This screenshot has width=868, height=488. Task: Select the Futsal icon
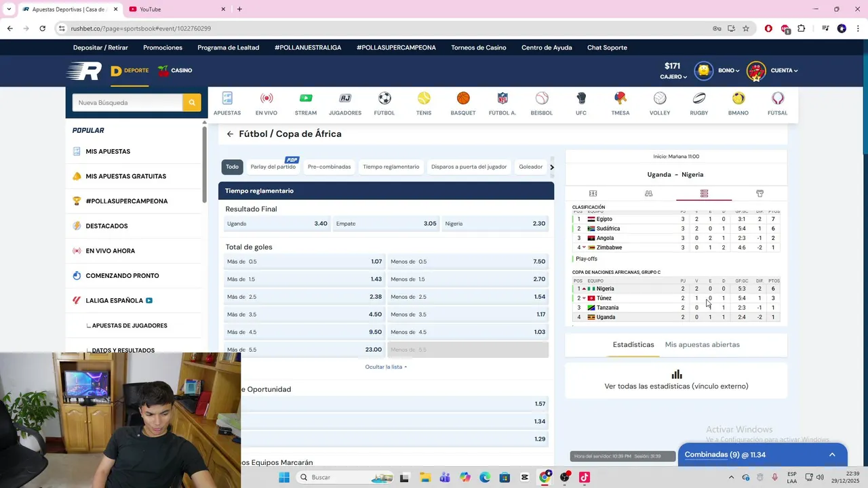tap(778, 98)
